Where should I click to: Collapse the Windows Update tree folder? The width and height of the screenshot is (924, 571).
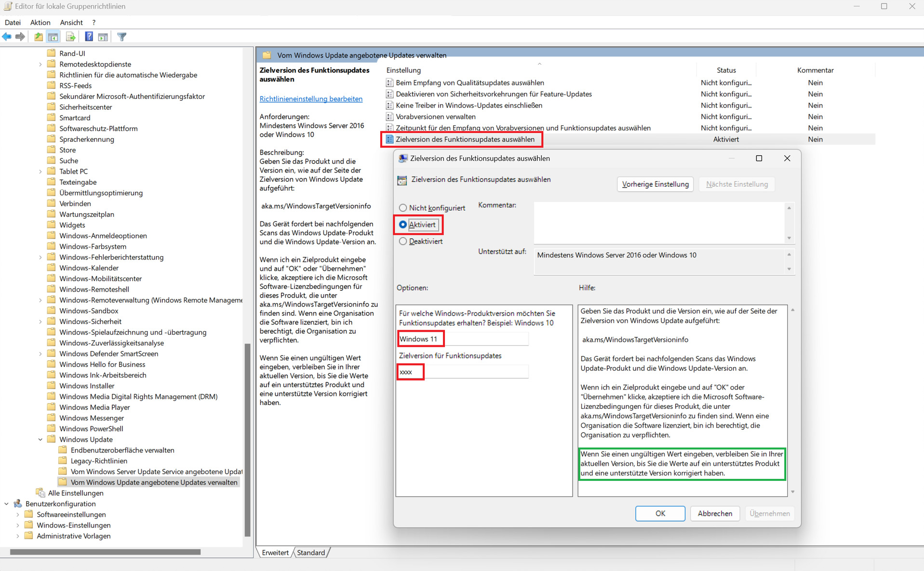pyautogui.click(x=40, y=439)
